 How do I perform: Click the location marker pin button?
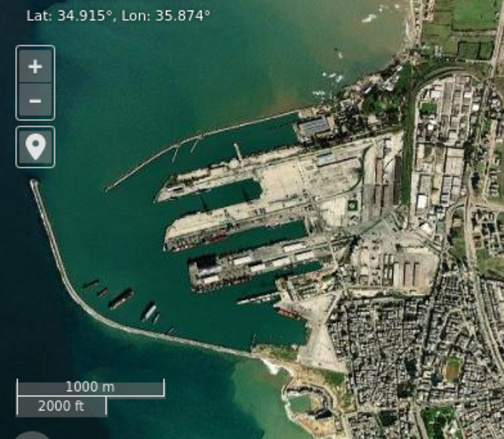(x=35, y=147)
